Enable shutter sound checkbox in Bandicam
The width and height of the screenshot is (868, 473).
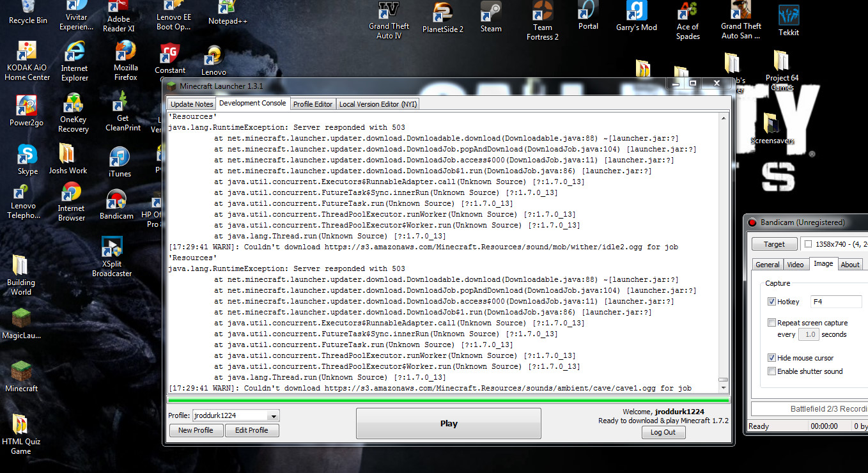click(771, 371)
